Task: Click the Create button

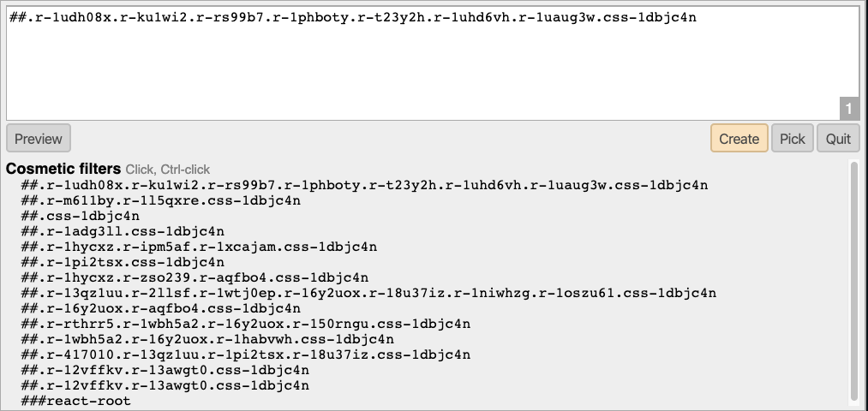Action: [x=739, y=139]
